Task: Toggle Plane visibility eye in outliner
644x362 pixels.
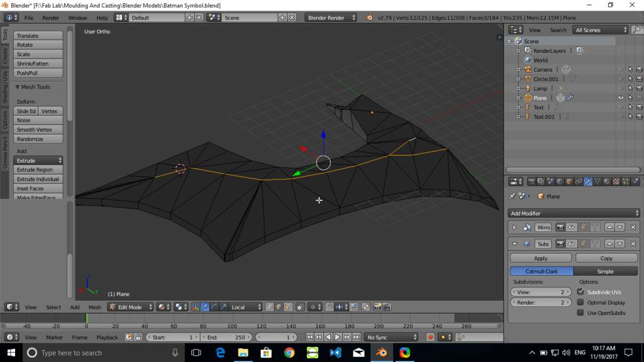Action: click(x=621, y=98)
